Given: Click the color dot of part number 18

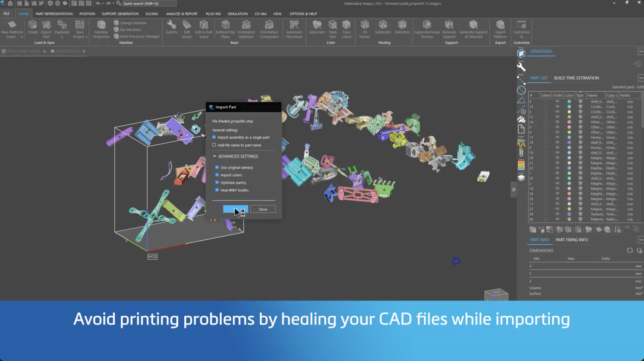Looking at the screenshot, I should click(569, 143).
